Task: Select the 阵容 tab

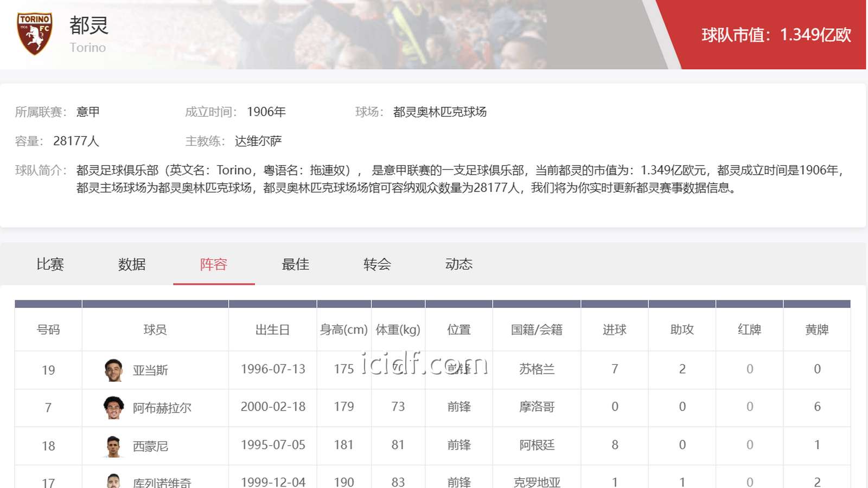Action: 214,264
